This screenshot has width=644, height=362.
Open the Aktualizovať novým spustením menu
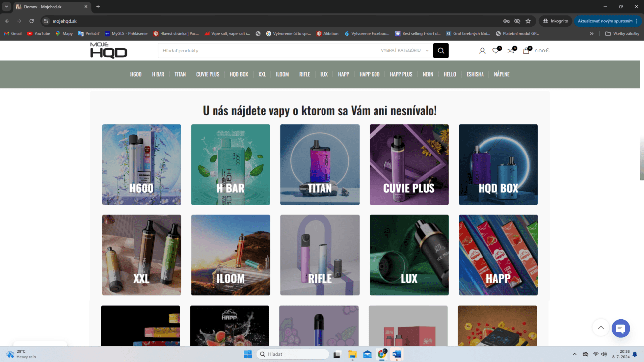[x=607, y=21]
